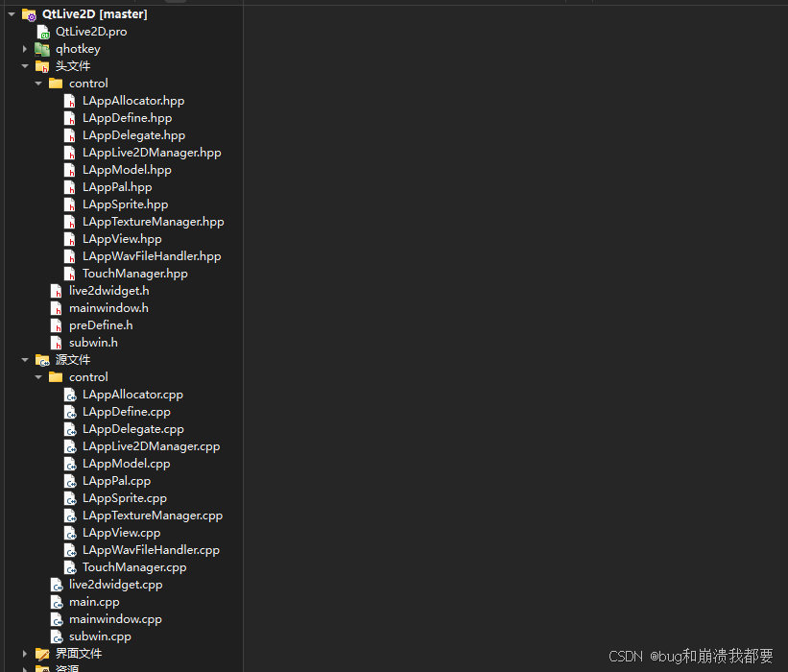The height and width of the screenshot is (672, 788).
Task: Click the folder icon of headers control folder
Action: click(x=56, y=84)
